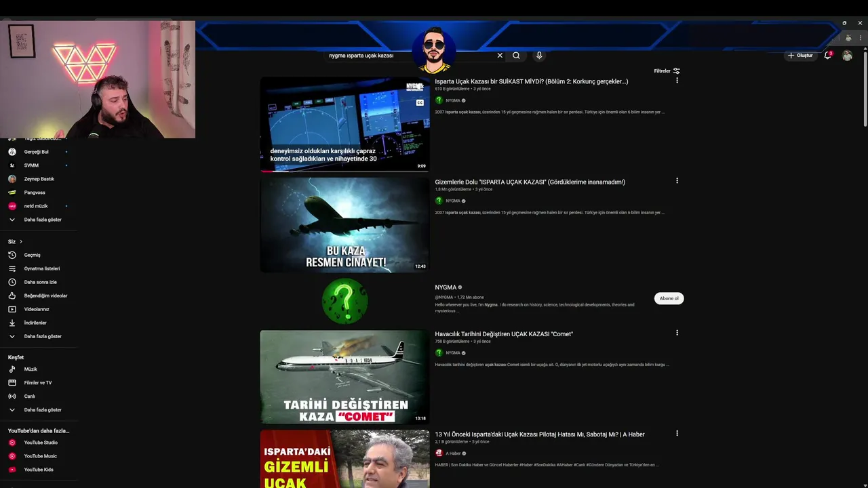Image resolution: width=868 pixels, height=488 pixels.
Task: Play TARİHİ DEĞİŞTİREN KAZA COMET thumbnail
Action: tap(344, 377)
